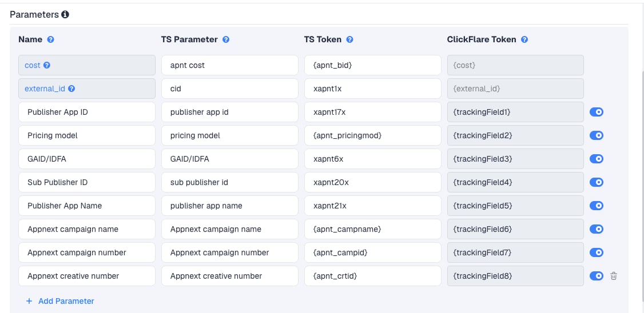Click the xapnt21x TS Token field
The image size is (644, 313).
[x=373, y=206]
